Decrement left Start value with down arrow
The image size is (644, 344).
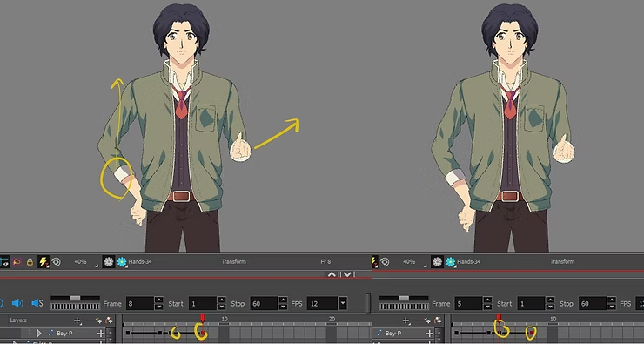coord(221,307)
